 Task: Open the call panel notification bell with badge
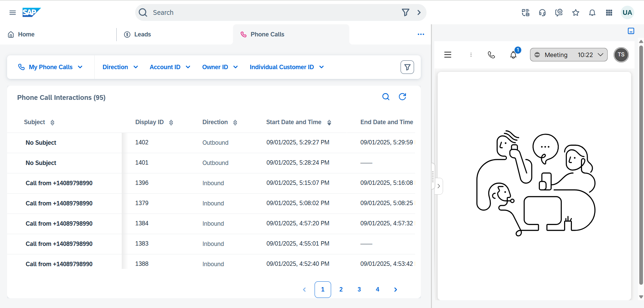tap(513, 55)
